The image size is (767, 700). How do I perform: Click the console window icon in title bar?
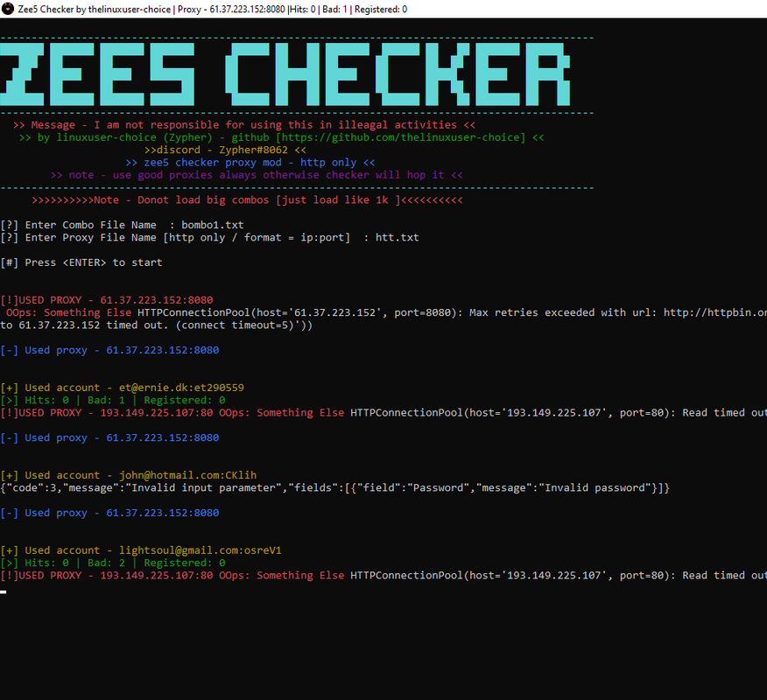[8, 9]
